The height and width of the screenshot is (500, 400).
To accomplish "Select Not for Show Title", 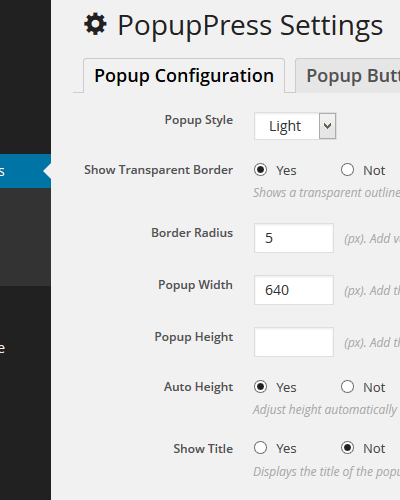I will click(347, 448).
